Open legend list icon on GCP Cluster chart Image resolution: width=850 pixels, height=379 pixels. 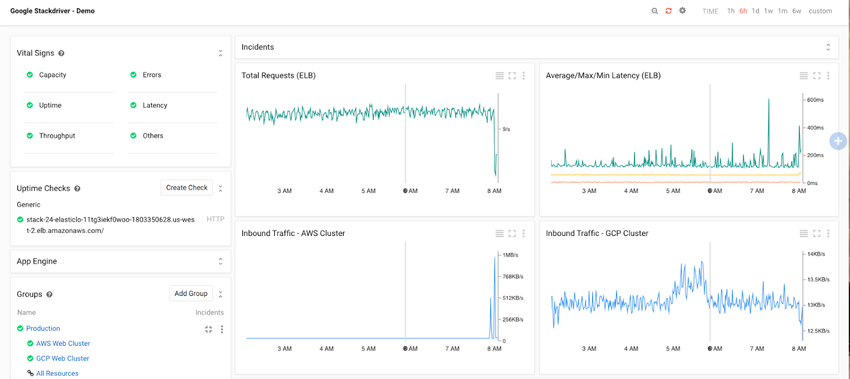point(804,233)
